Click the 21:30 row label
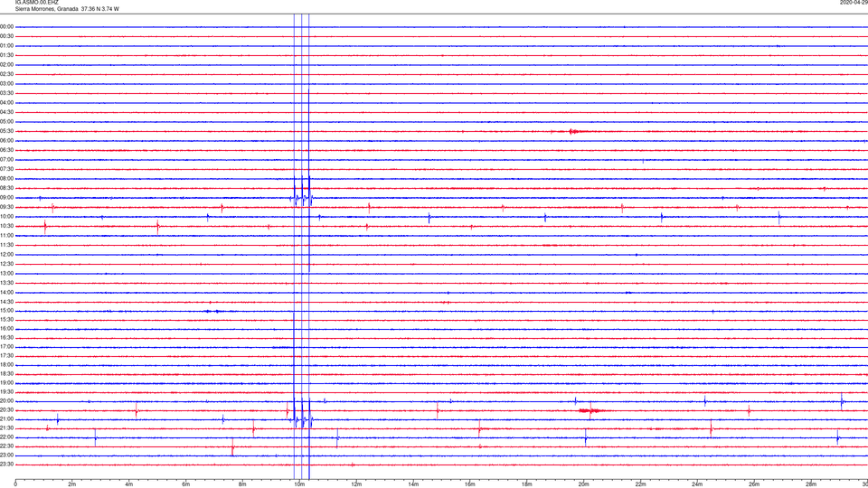Viewport: 868px width, 488px height. [6, 428]
